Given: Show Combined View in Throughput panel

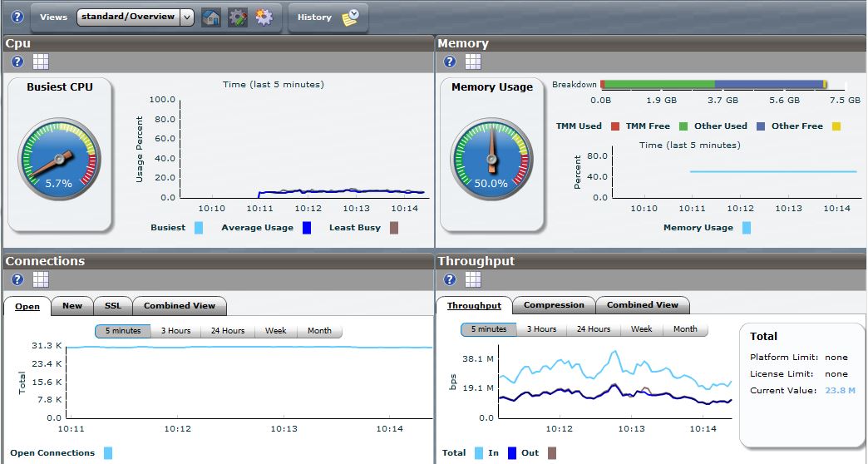Looking at the screenshot, I should pyautogui.click(x=642, y=305).
